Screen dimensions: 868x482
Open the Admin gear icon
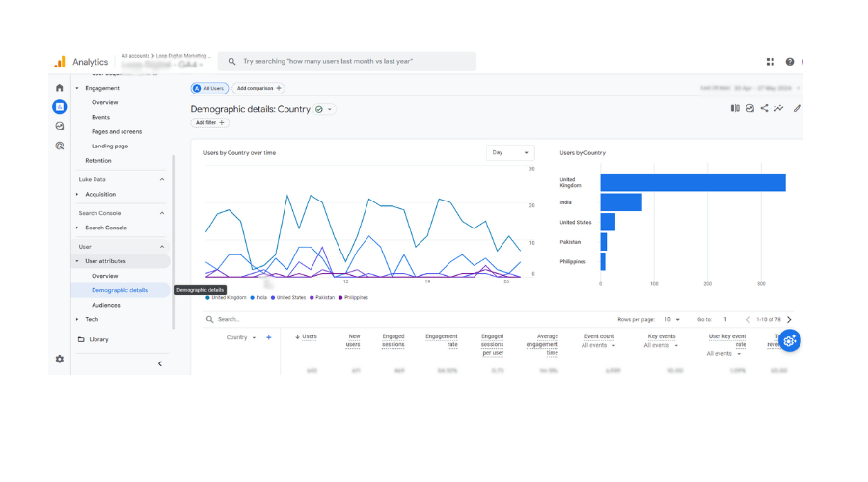(59, 359)
